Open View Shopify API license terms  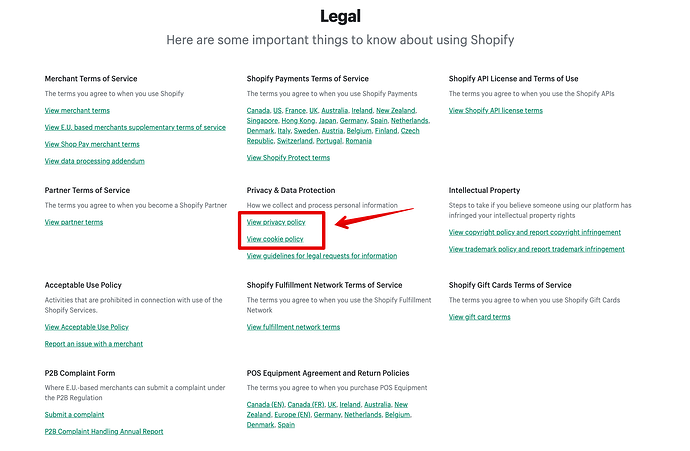click(496, 110)
